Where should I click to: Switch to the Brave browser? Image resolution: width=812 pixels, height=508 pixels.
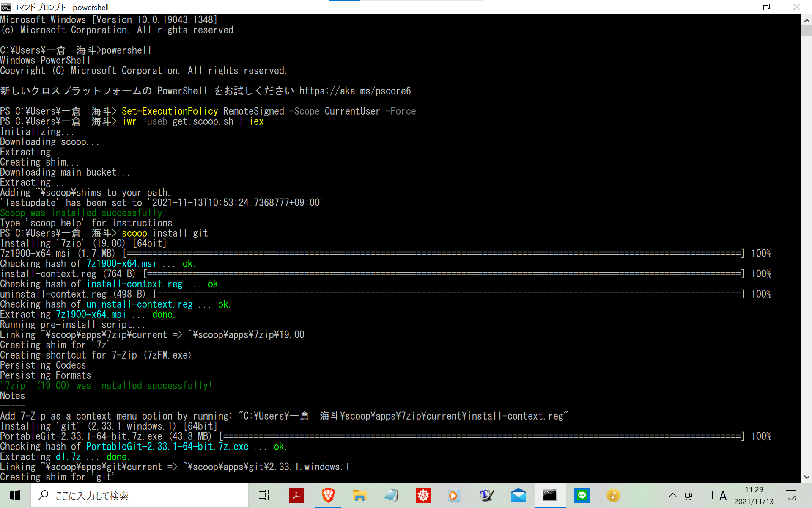click(x=328, y=495)
